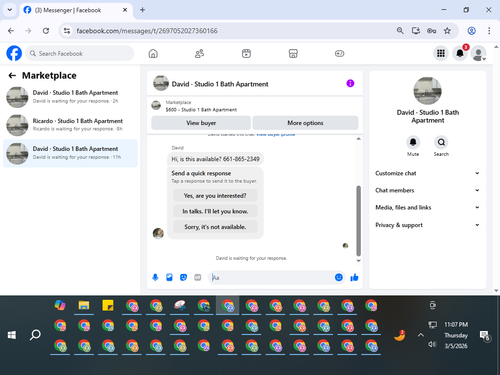
Task: Open site information icon in address bar
Action: coord(67,31)
